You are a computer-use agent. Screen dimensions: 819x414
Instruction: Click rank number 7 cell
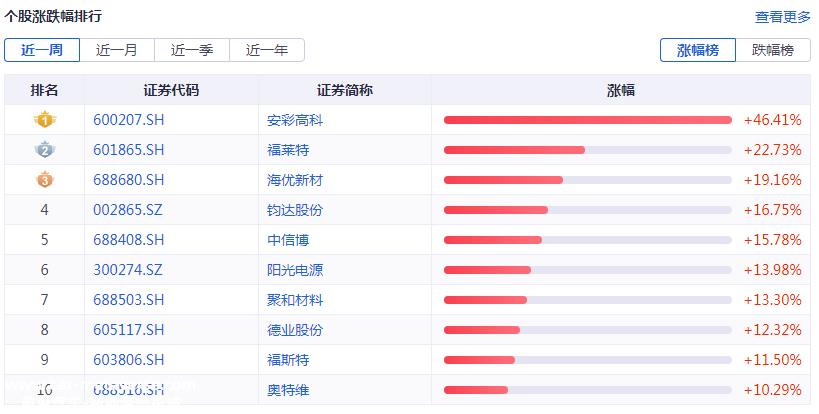(x=44, y=300)
